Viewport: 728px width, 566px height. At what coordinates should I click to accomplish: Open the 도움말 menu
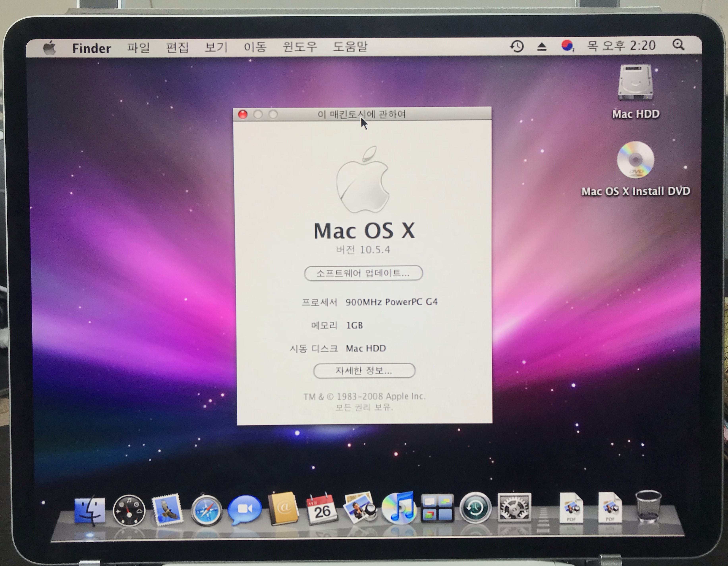(x=350, y=47)
